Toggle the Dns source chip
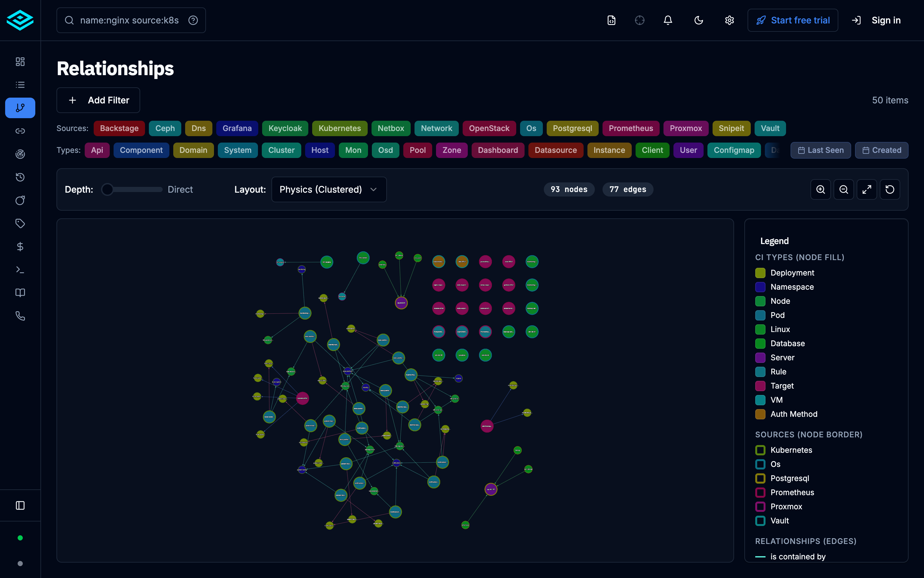This screenshot has height=578, width=924. 199,128
